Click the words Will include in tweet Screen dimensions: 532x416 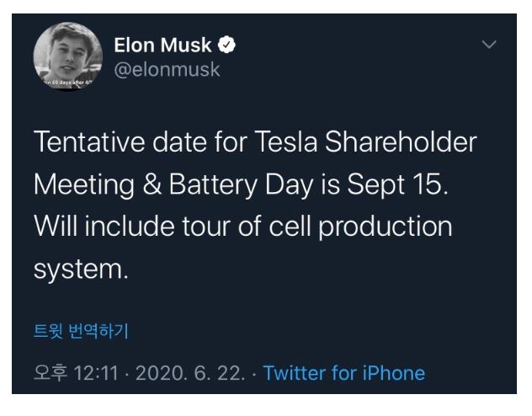tap(104, 227)
